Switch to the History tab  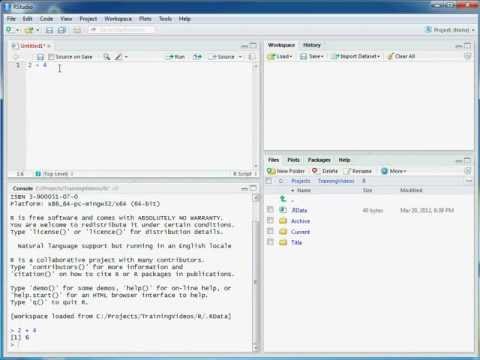click(312, 45)
